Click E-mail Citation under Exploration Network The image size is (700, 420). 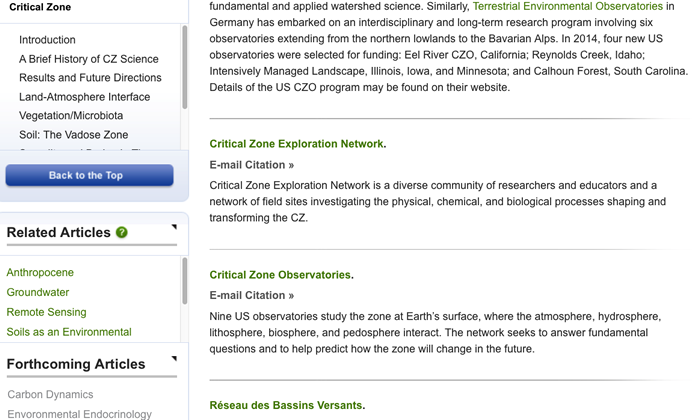click(252, 165)
